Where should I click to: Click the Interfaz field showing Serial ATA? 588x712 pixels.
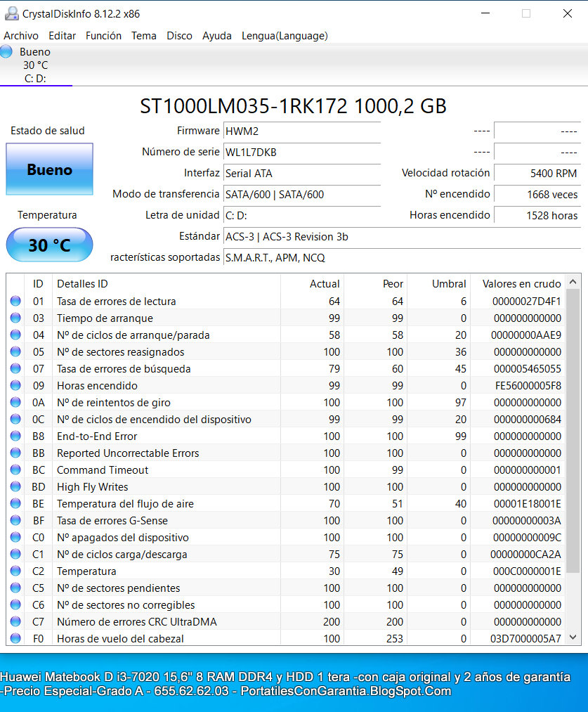301,174
